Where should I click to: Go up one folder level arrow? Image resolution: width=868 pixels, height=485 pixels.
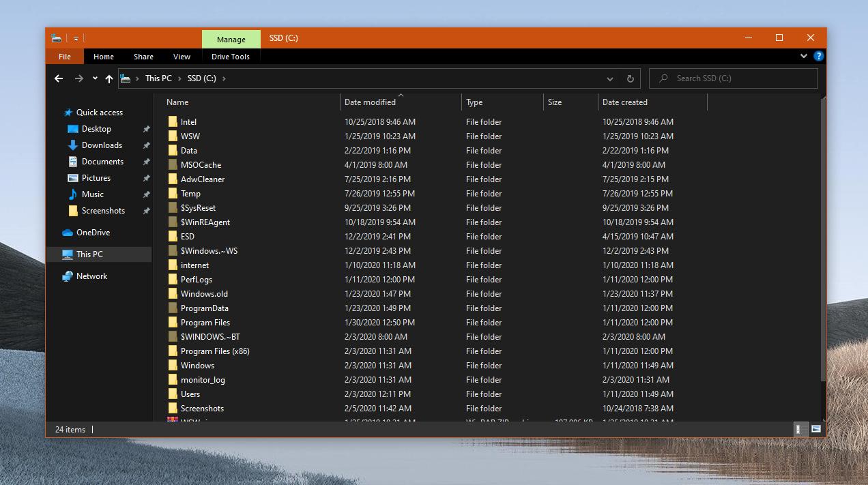[109, 78]
